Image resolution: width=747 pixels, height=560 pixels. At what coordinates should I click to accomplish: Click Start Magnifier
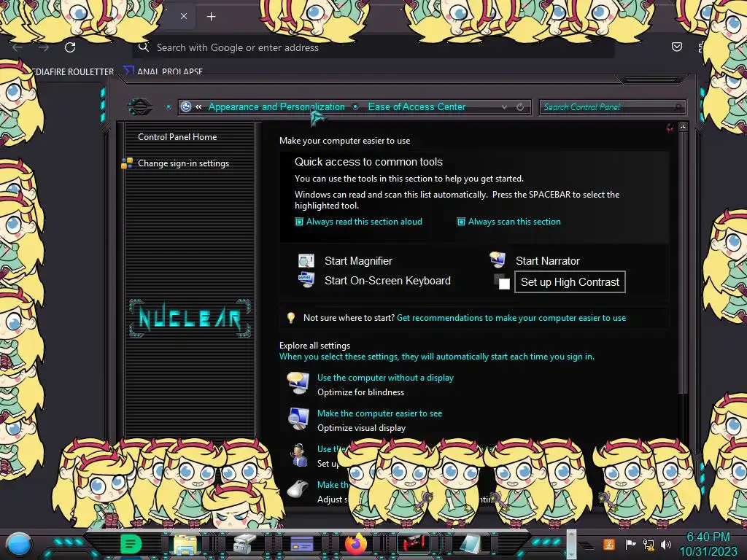tap(358, 261)
